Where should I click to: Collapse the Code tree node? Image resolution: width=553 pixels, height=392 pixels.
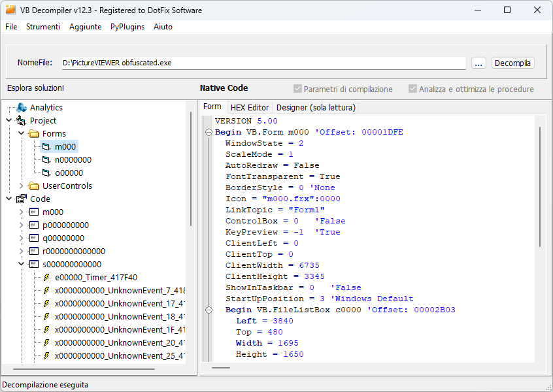pyautogui.click(x=8, y=199)
